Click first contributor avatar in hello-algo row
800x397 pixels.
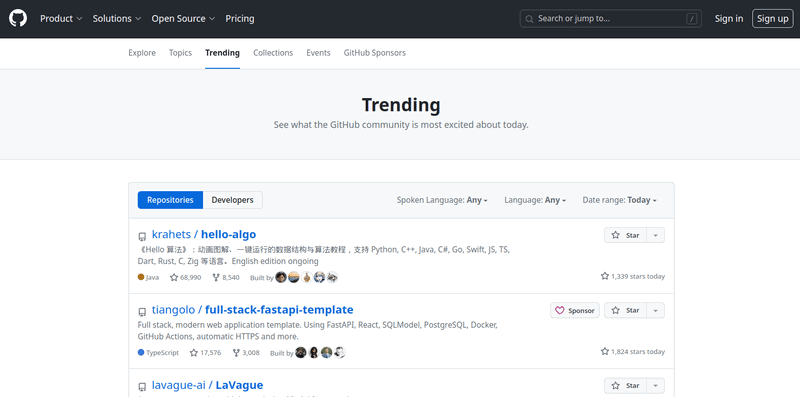click(x=281, y=277)
